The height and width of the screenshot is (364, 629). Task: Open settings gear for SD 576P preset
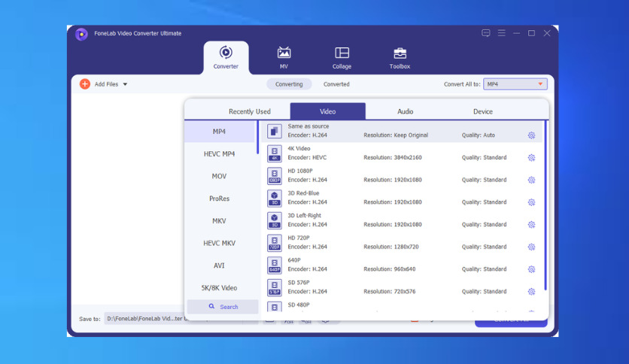pyautogui.click(x=531, y=292)
